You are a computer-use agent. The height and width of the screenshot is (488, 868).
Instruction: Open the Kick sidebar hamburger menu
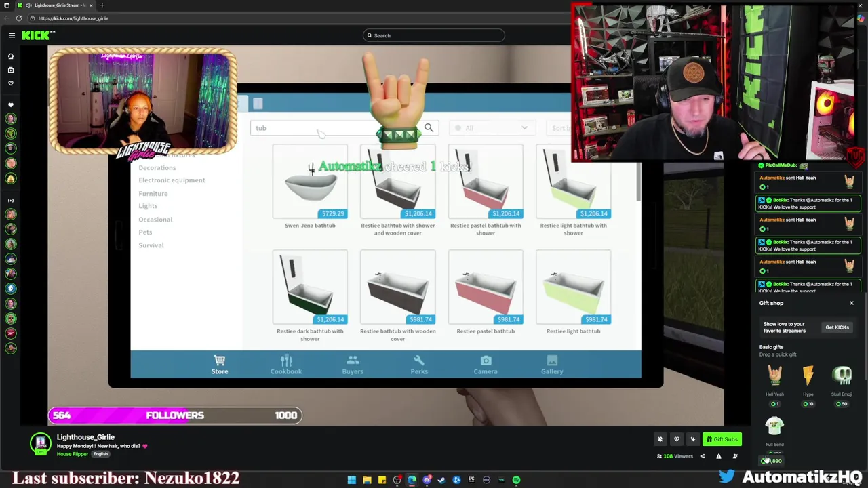click(x=12, y=35)
